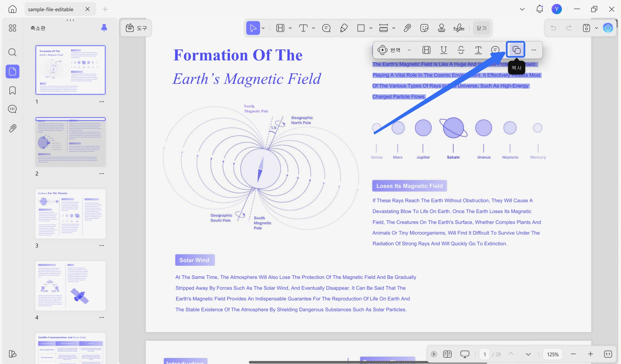Select page 1 thumbnail
Screen dimensions: 621x364
click(71, 70)
